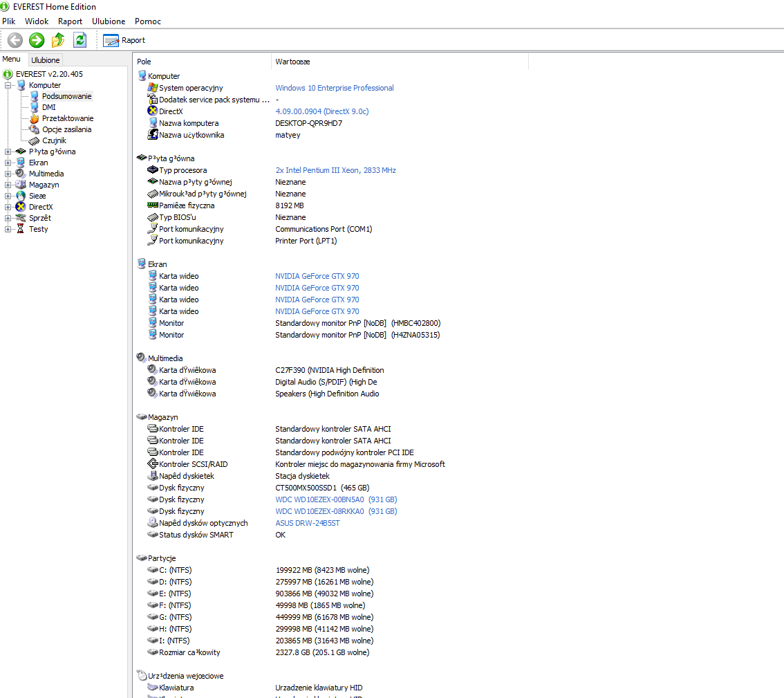Select the DMI tree item
This screenshot has height=698, width=784.
tap(48, 107)
